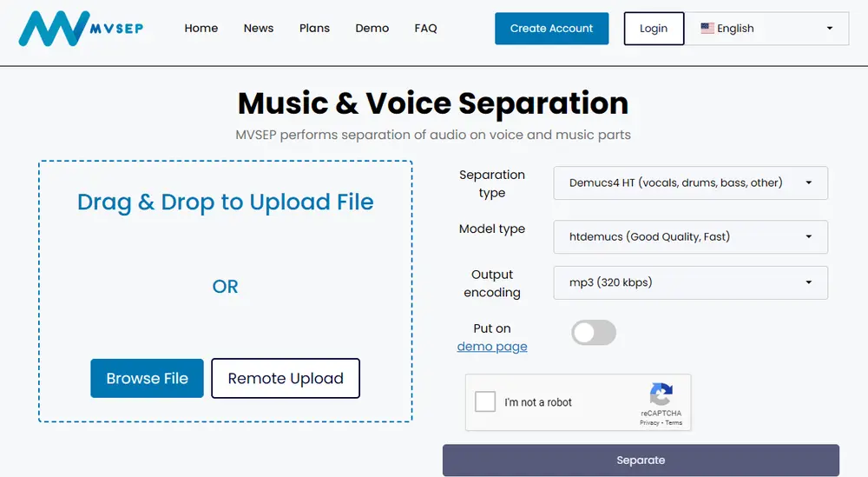The height and width of the screenshot is (477, 868).
Task: Click the Separate button
Action: pos(641,460)
